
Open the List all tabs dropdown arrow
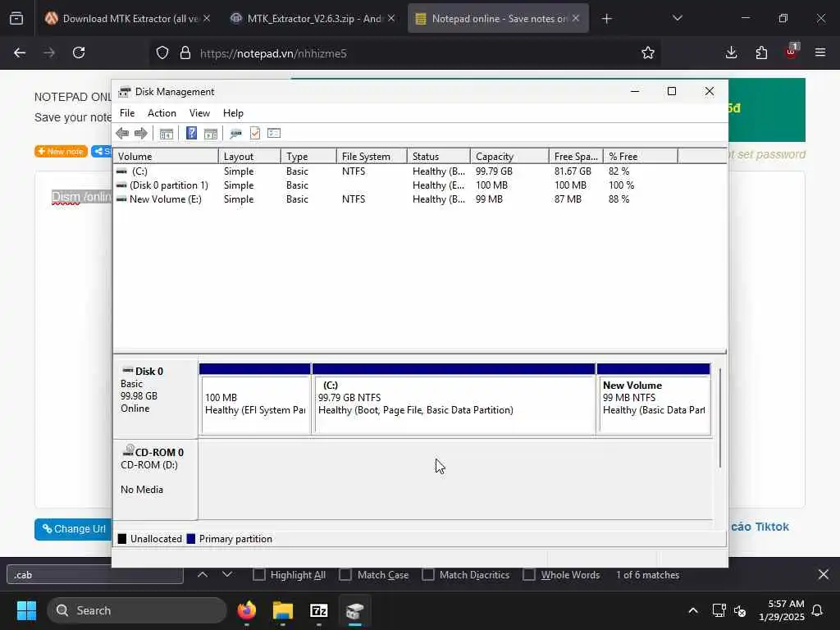pyautogui.click(x=677, y=19)
